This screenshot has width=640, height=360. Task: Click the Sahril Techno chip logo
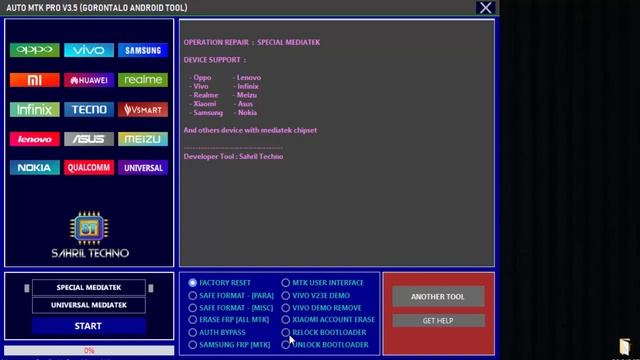coord(89,228)
